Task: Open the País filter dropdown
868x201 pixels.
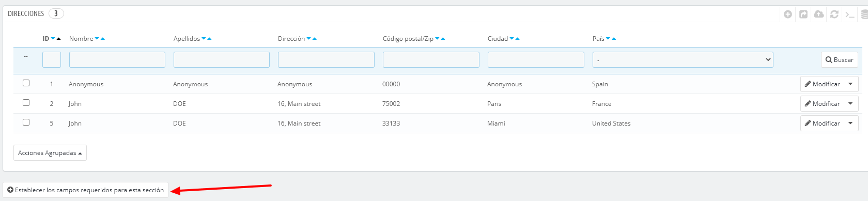Action: pyautogui.click(x=683, y=60)
